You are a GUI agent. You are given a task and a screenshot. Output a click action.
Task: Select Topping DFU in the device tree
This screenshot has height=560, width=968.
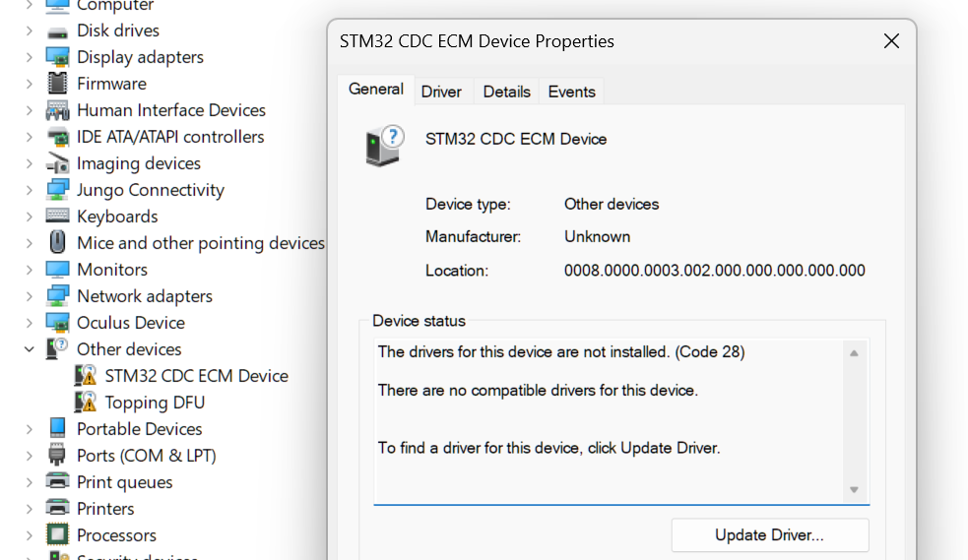(155, 403)
